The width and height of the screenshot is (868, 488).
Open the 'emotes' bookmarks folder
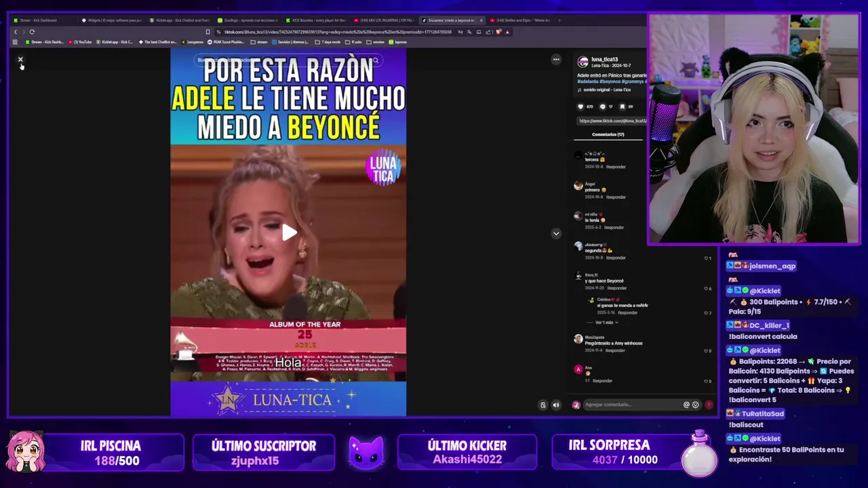pos(376,42)
